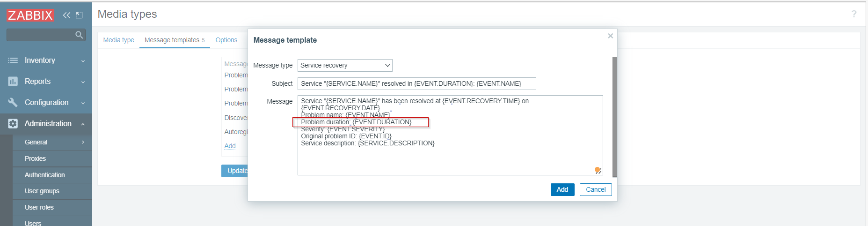Open the Message type dropdown
Screen dimensions: 868x226
coord(345,65)
